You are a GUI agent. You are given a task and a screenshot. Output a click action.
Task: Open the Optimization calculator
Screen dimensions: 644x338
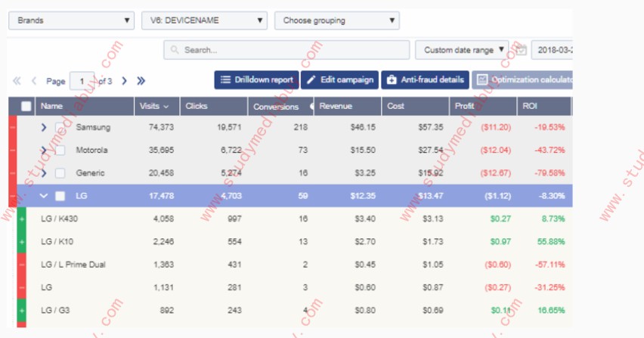click(x=522, y=79)
